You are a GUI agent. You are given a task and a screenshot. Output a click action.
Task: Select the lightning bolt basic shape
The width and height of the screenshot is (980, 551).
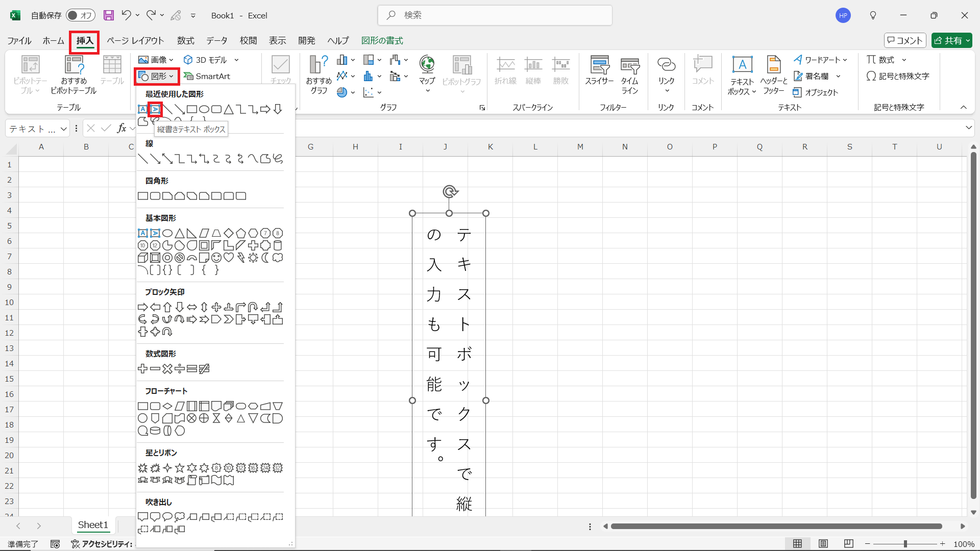pos(241,258)
